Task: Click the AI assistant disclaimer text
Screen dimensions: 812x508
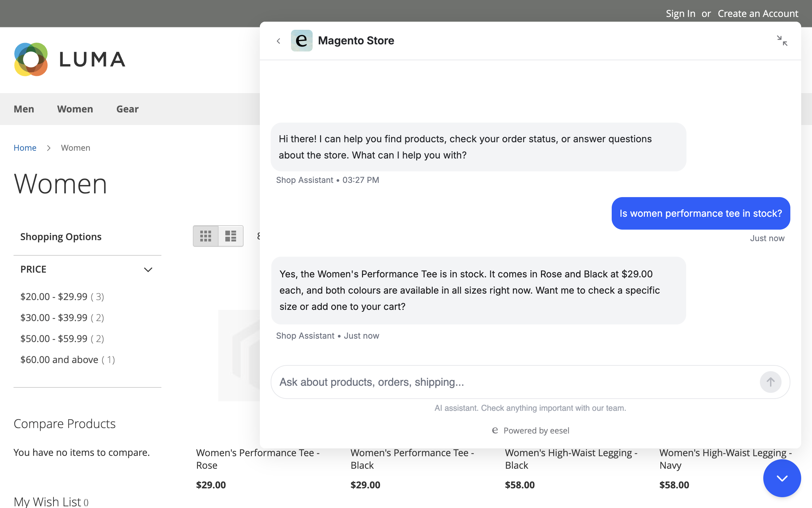Action: point(530,408)
